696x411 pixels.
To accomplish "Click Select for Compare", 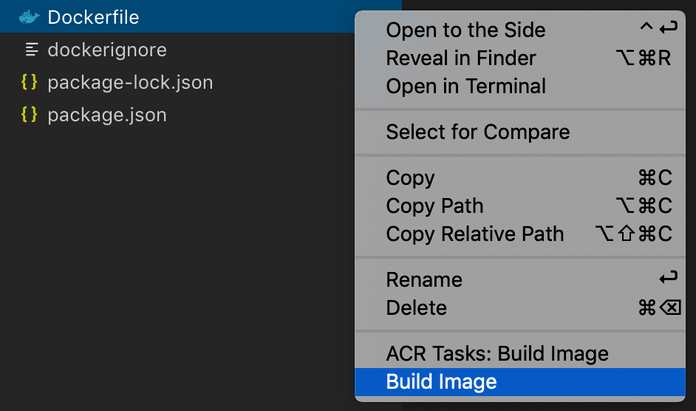I will [478, 132].
